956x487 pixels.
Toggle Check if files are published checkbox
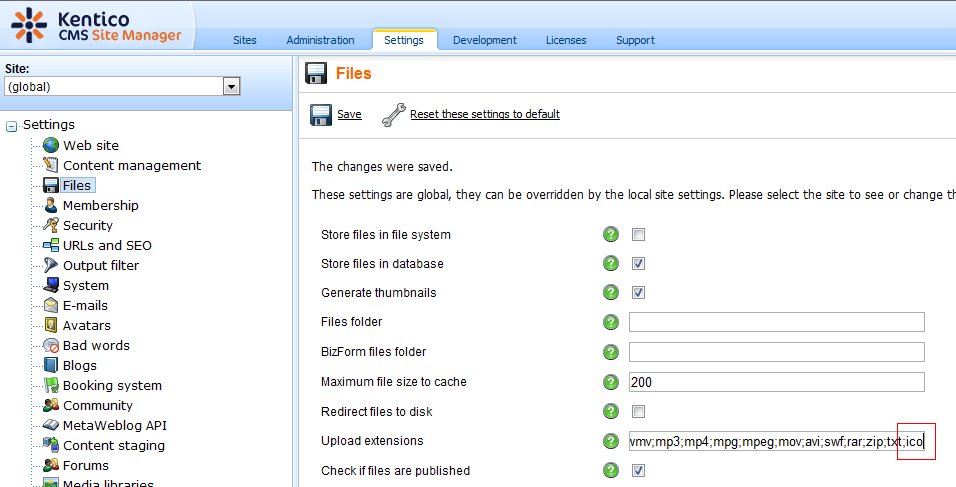pos(638,471)
